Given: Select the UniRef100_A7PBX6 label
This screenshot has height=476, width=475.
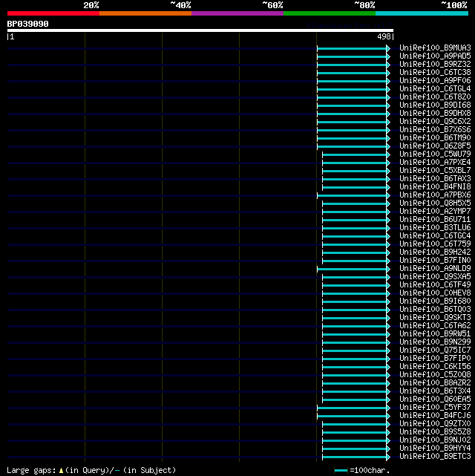Looking at the screenshot, I should click(x=435, y=195).
